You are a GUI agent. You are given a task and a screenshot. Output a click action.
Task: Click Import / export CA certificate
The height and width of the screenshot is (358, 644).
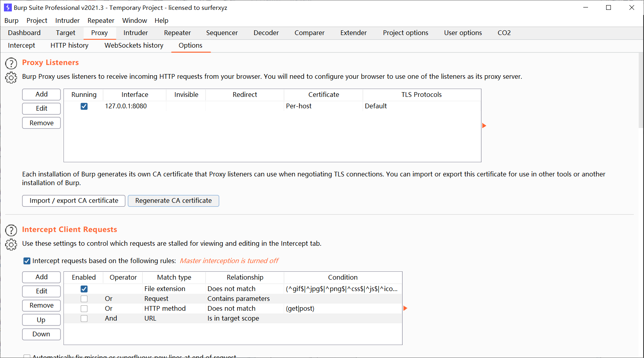point(74,201)
